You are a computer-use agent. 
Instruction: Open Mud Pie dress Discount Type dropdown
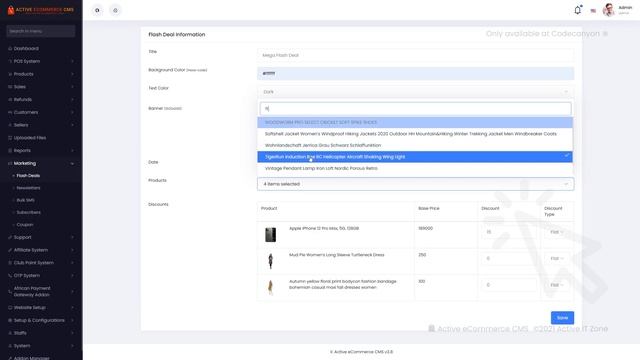(x=557, y=258)
